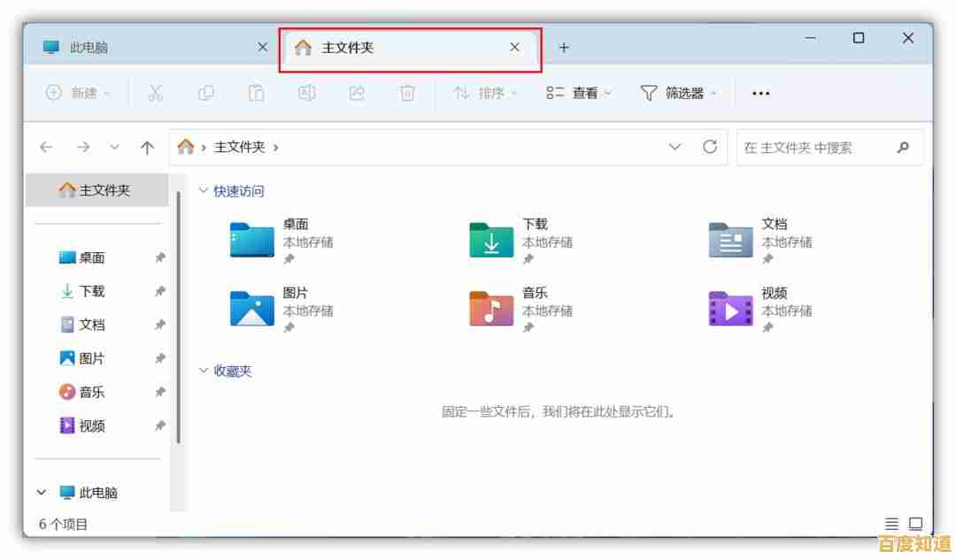Select the Cut icon in the toolbar
The width and height of the screenshot is (956, 560).
pos(156,92)
